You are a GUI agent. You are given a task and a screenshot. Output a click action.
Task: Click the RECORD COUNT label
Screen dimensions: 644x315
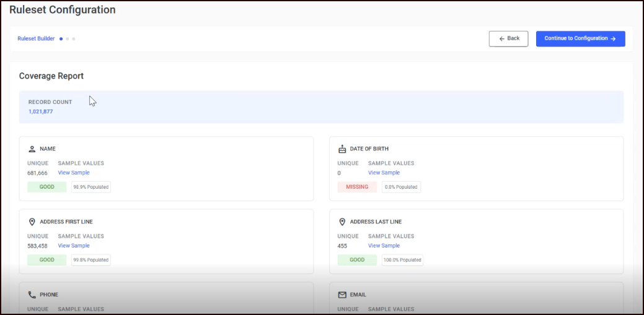pos(50,102)
